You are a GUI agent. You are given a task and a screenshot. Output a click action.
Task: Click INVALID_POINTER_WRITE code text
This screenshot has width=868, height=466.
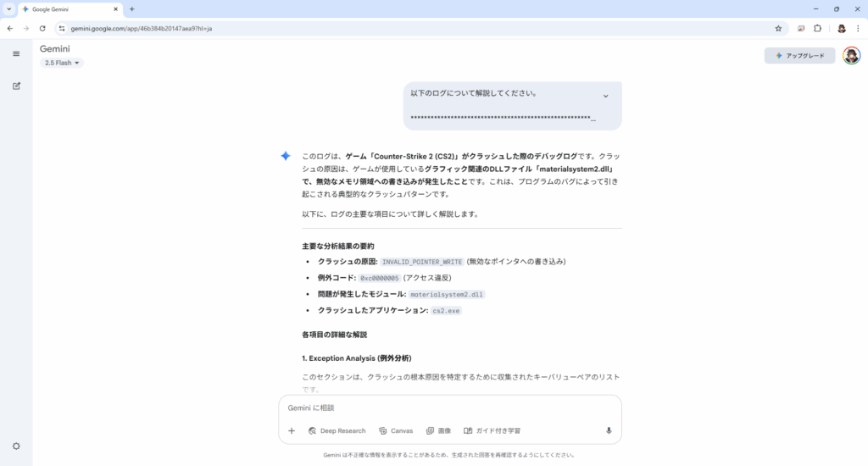pyautogui.click(x=422, y=262)
